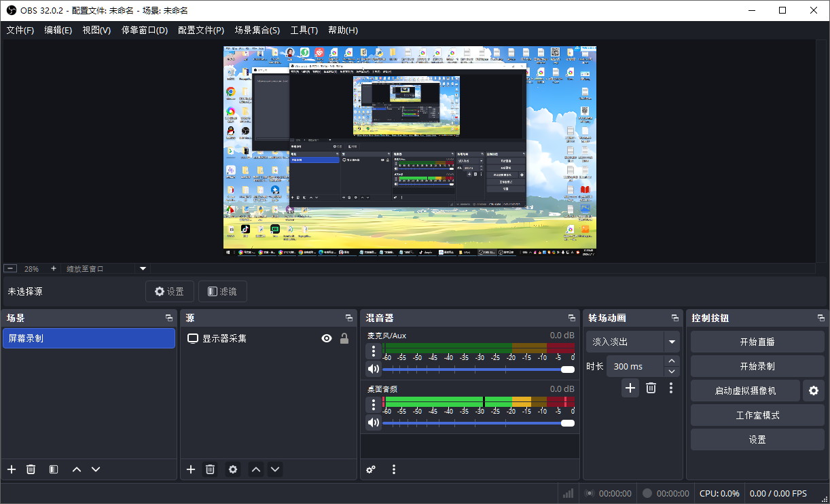The image size is (830, 504).
Task: Click the 开始直播 button
Action: click(x=757, y=342)
